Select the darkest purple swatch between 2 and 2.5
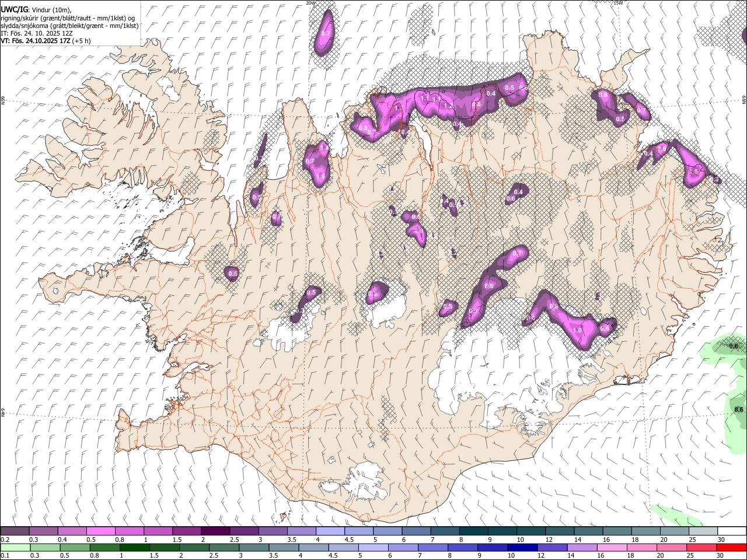The width and height of the screenshot is (747, 560). click(x=215, y=531)
